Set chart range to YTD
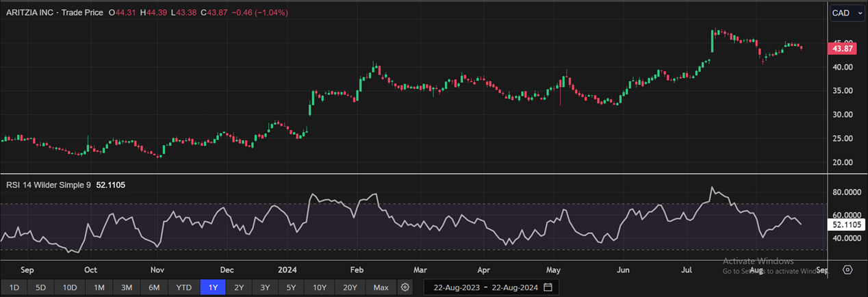This screenshot has height=297, width=868. point(183,287)
